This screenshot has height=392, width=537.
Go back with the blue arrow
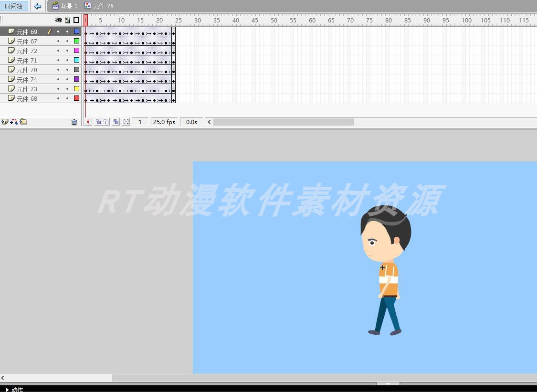coord(38,6)
